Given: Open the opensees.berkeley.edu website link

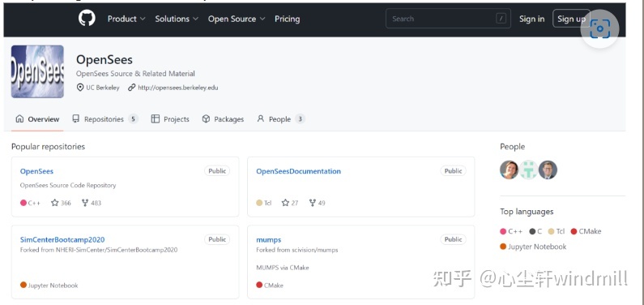Looking at the screenshot, I should (178, 88).
